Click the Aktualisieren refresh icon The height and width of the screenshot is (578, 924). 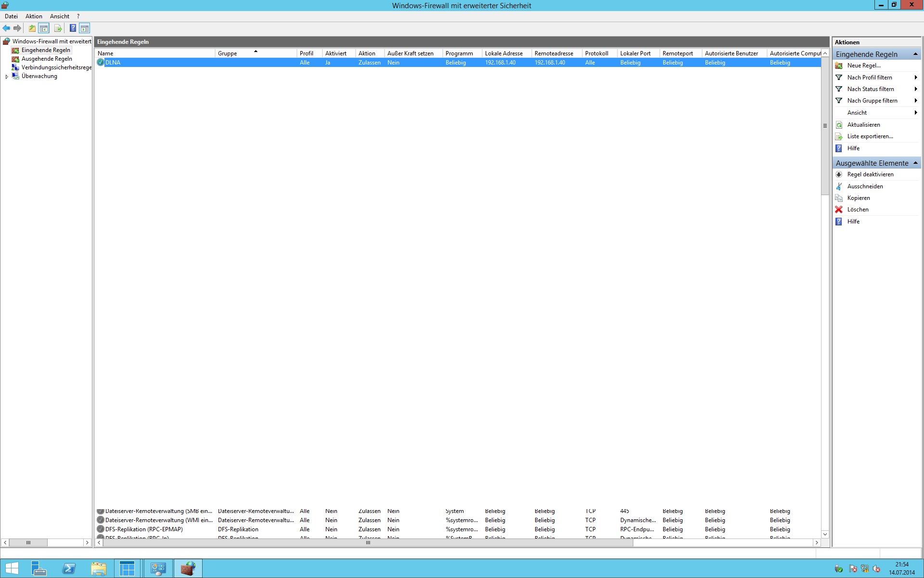point(839,124)
